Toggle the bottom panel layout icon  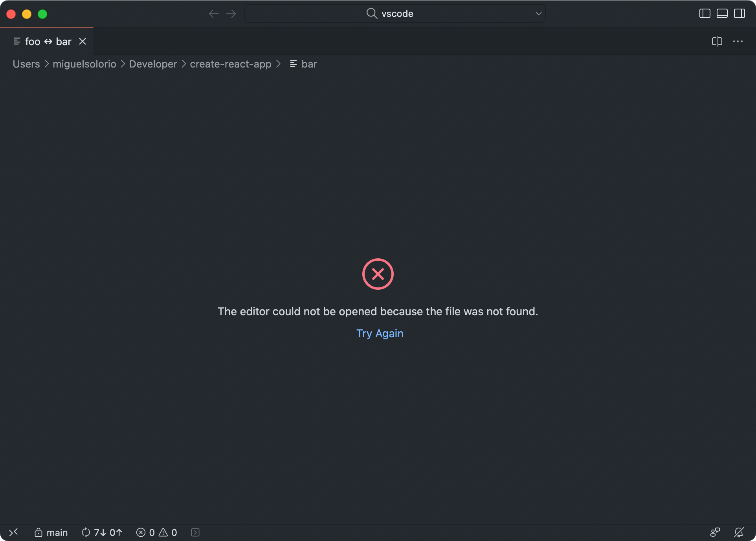[x=722, y=14]
